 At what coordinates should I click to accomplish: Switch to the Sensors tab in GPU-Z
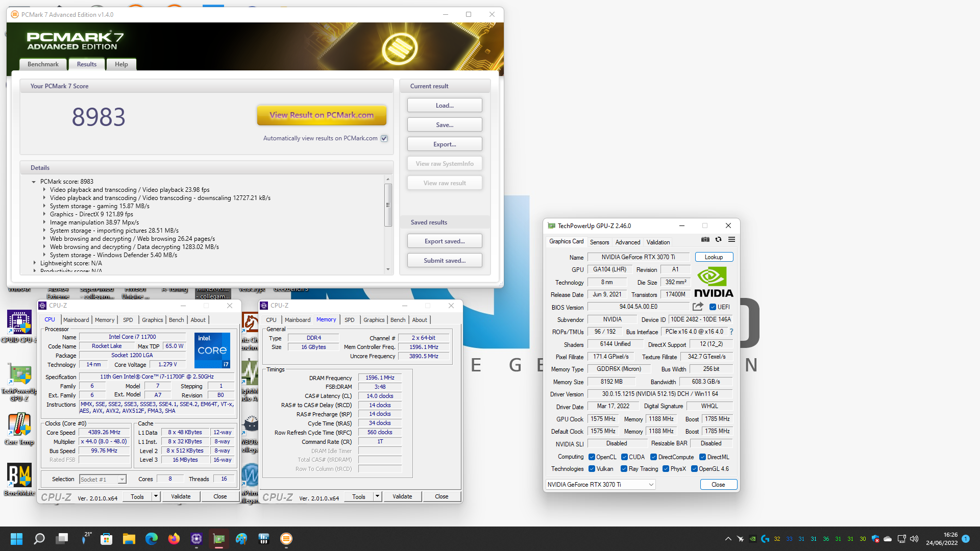599,242
